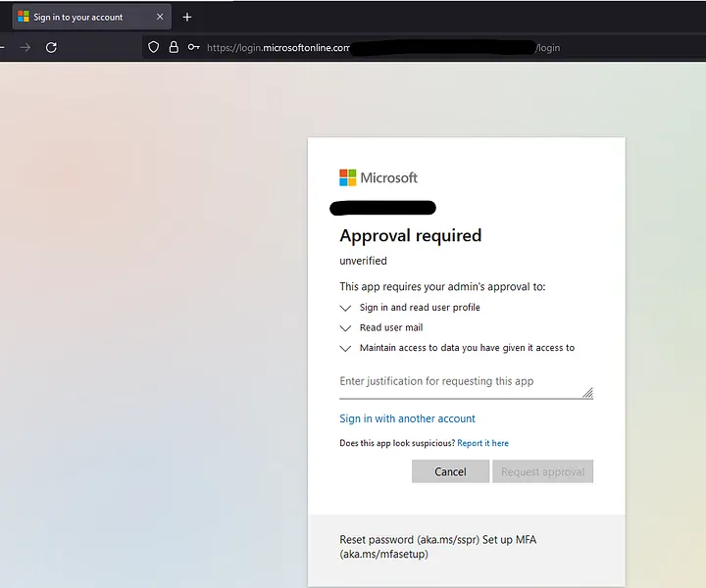Click Sign in with another account

[x=407, y=418]
